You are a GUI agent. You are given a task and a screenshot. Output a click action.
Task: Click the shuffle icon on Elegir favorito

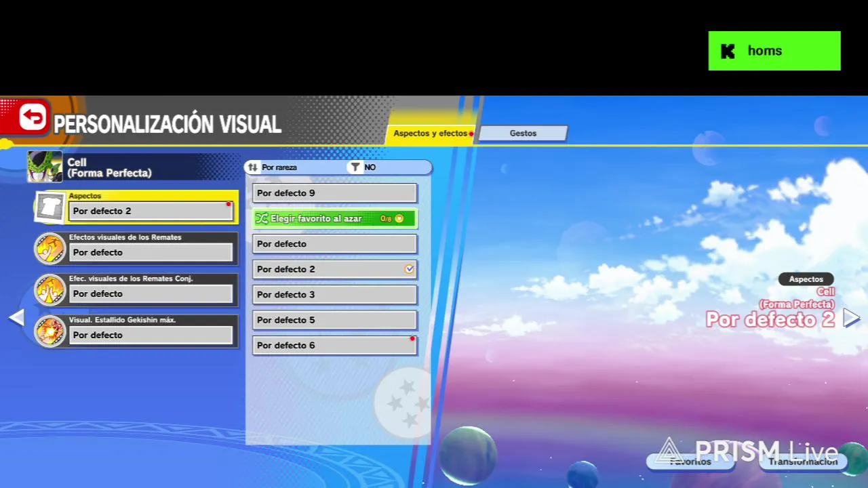262,218
